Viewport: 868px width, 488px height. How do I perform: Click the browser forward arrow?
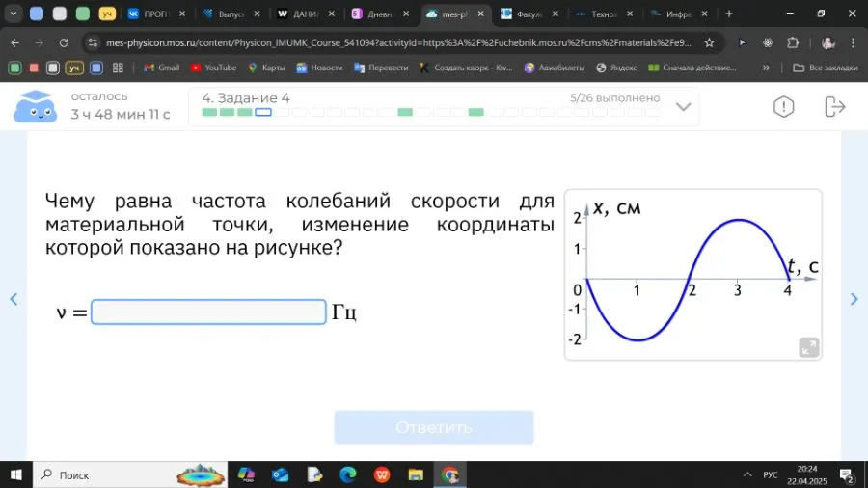[39, 42]
